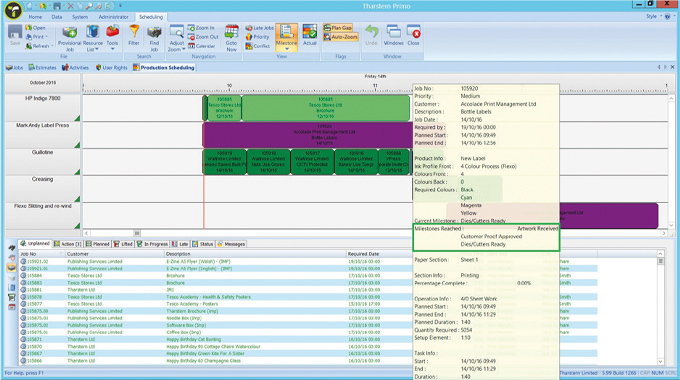This screenshot has width=680, height=380.
Task: Click the Close icon in Window group
Action: pos(413,35)
